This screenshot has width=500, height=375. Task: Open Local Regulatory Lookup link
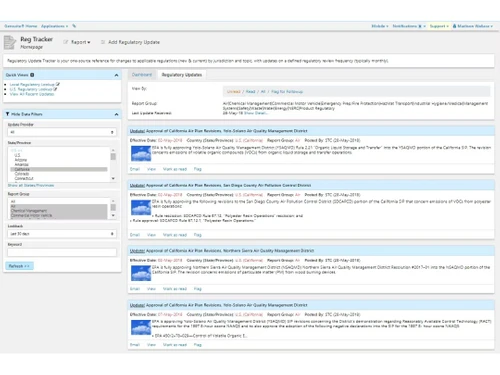(x=32, y=85)
